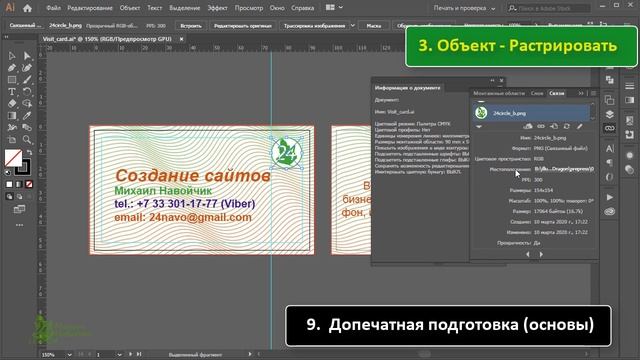Expand more tabs chevrons in Links panel
The height and width of the screenshot is (360, 640).
580,93
